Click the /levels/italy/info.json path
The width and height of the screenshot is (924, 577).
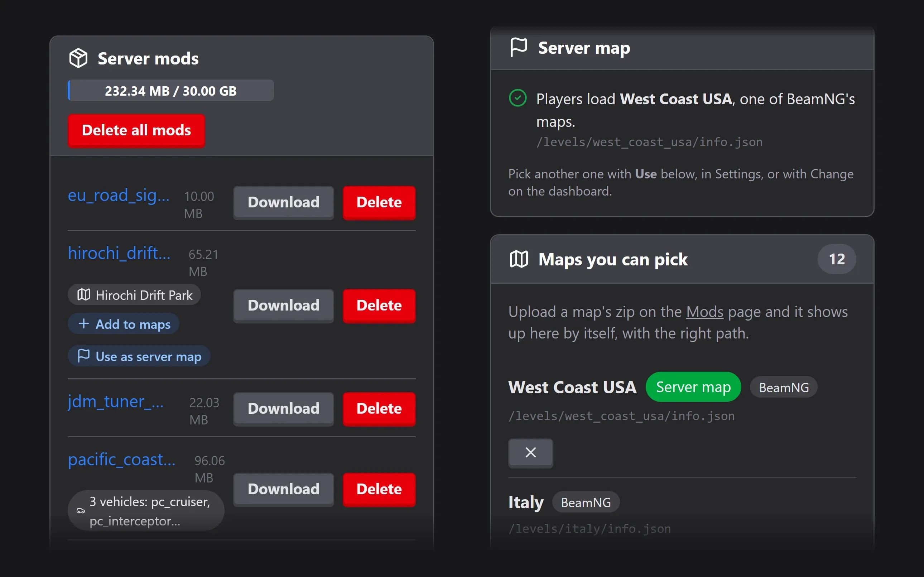589,529
